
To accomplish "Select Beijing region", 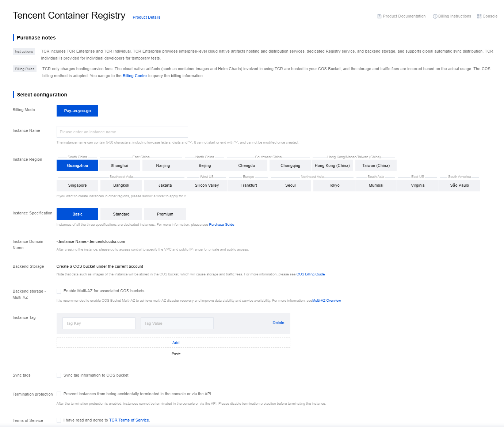I will click(205, 165).
